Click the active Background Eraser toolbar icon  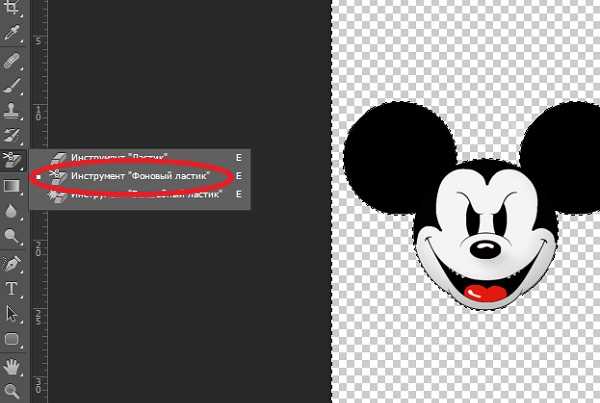(x=12, y=160)
